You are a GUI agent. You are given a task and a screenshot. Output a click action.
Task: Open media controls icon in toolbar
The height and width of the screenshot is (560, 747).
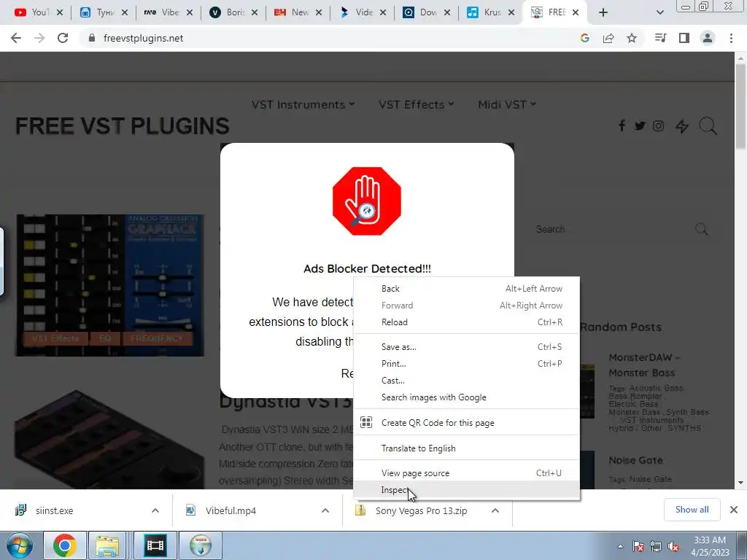(660, 38)
